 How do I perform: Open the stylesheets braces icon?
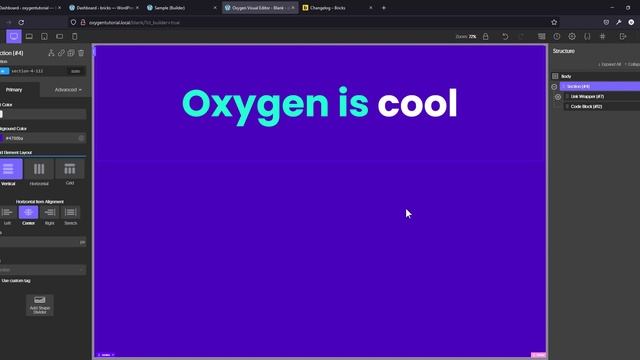(587, 37)
